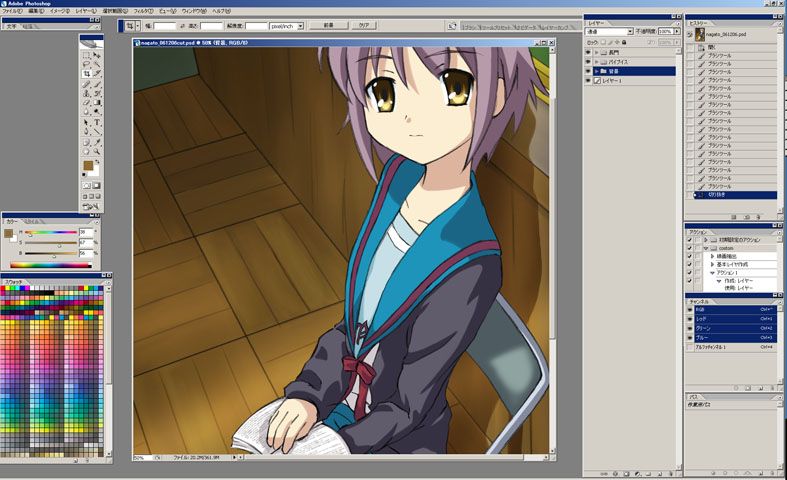This screenshot has height=480, width=787.
Task: Click the foreground brown color swatch
Action: tap(88, 165)
